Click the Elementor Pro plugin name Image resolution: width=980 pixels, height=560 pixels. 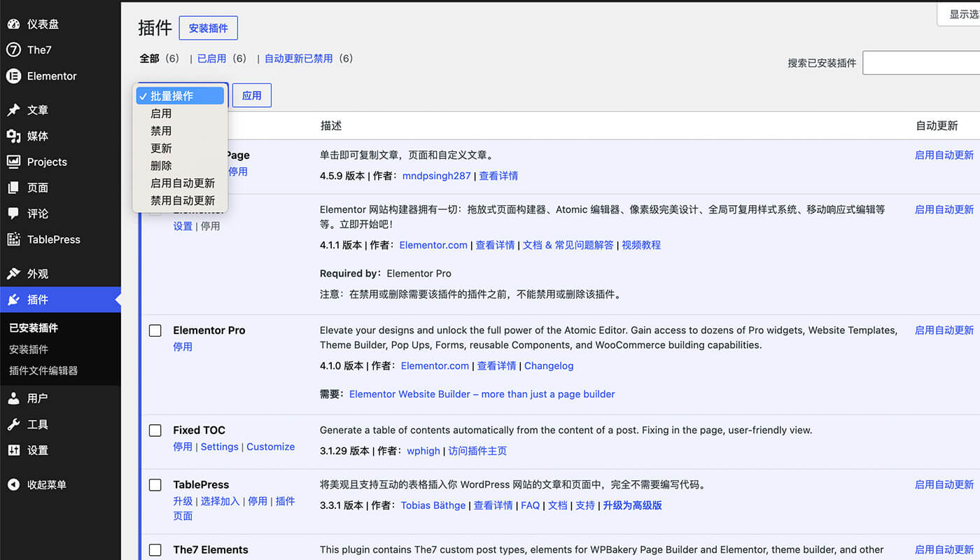coord(209,330)
